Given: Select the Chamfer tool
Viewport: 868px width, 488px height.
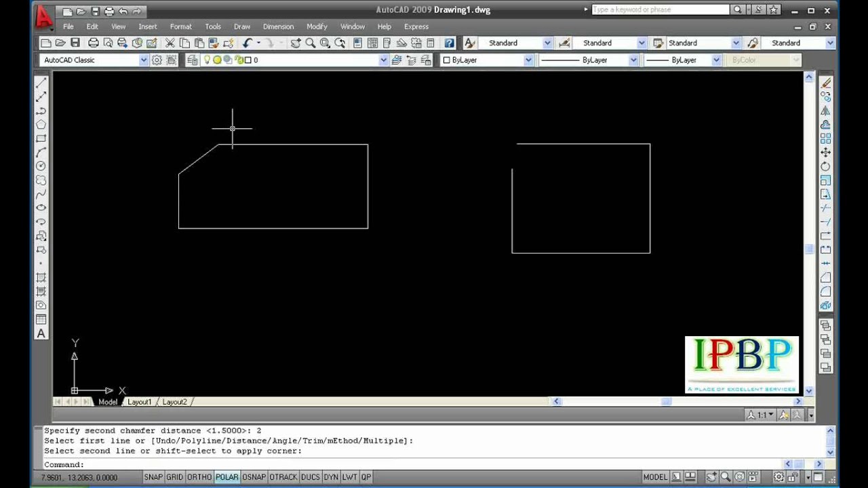Looking at the screenshot, I should point(826,278).
